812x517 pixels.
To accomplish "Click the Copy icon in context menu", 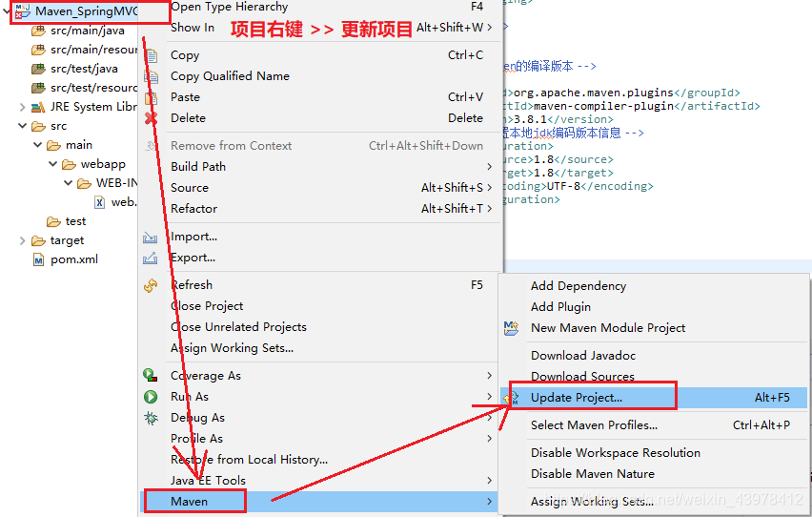I will [152, 55].
